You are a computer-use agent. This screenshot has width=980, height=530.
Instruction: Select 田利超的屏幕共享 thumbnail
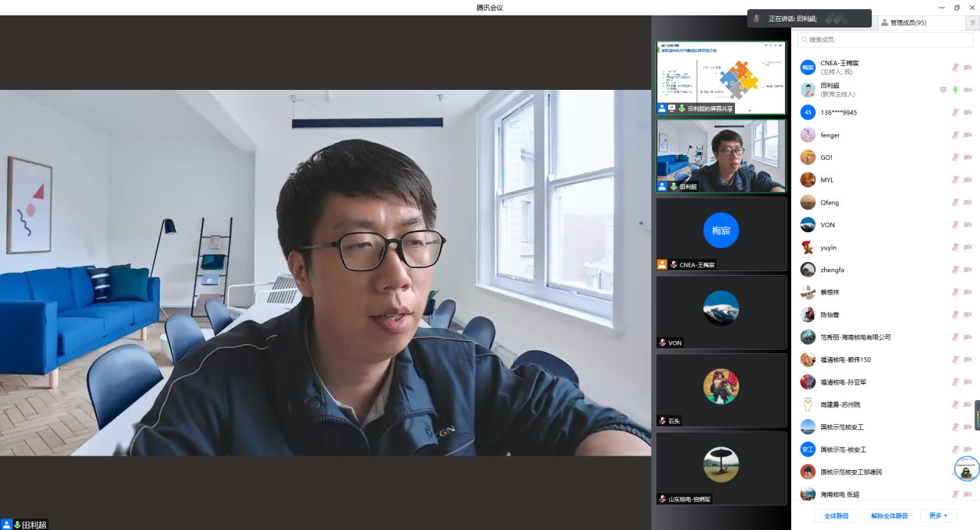pos(720,78)
